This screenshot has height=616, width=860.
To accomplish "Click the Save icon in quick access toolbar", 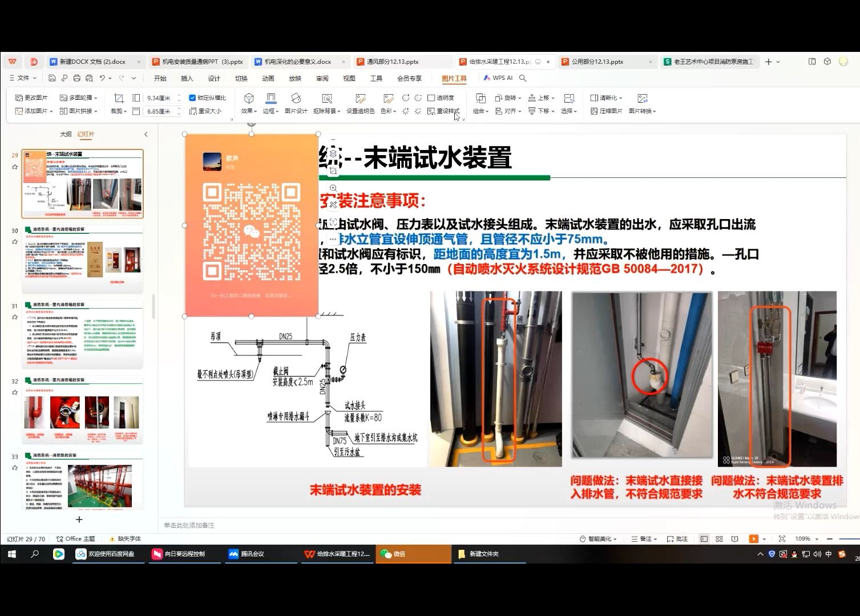I will click(x=52, y=78).
